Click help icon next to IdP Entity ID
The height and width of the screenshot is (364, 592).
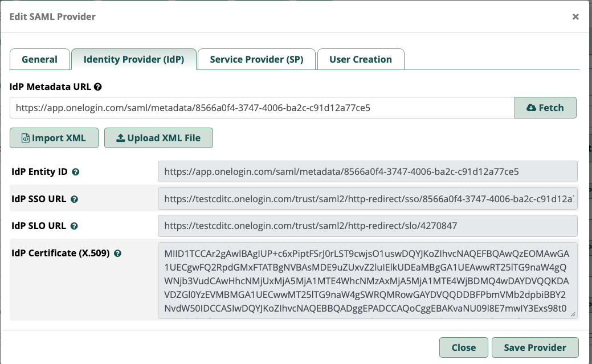click(76, 171)
